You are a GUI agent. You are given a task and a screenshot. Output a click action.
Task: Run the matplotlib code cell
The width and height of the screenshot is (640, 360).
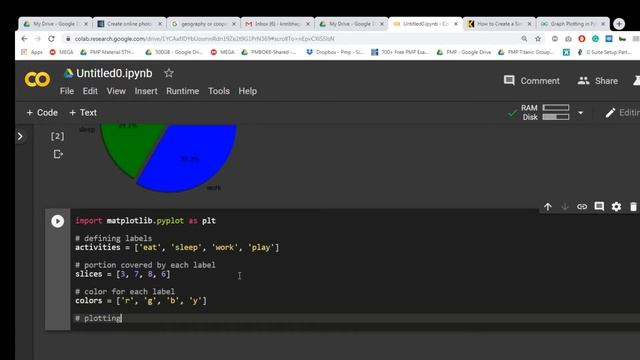click(x=58, y=221)
